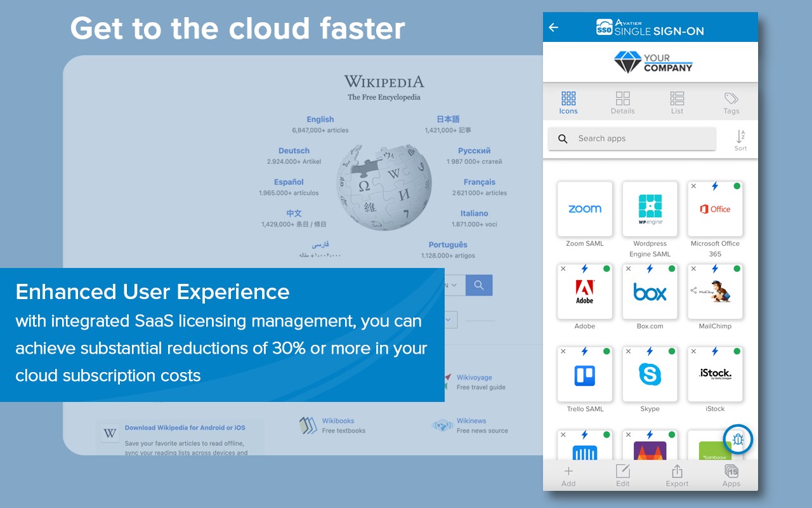Switch to the Tags view tab
The width and height of the screenshot is (812, 508).
pyautogui.click(x=731, y=103)
